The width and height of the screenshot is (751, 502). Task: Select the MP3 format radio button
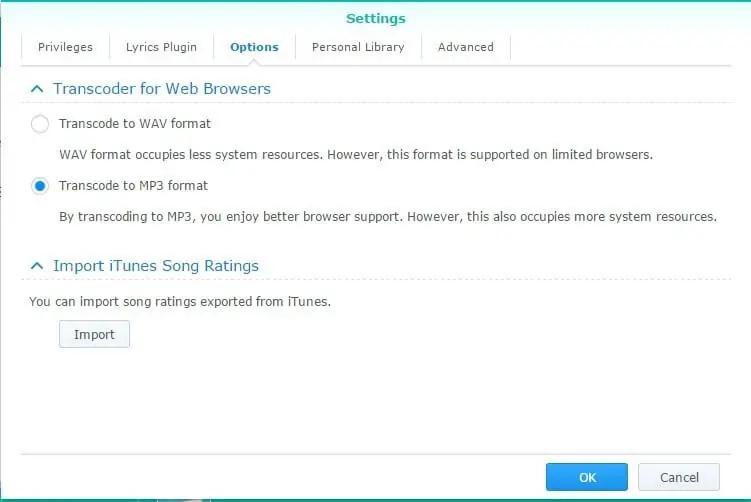pyautogui.click(x=40, y=186)
